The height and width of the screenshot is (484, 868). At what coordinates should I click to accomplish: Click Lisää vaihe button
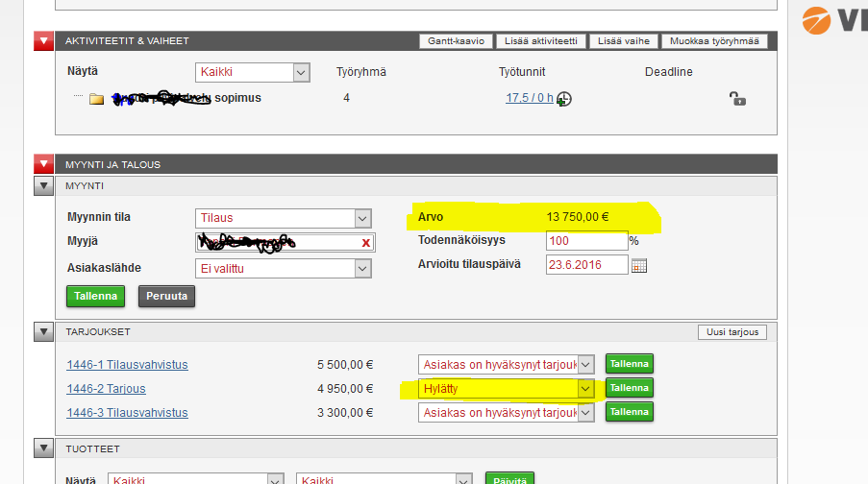pos(623,41)
